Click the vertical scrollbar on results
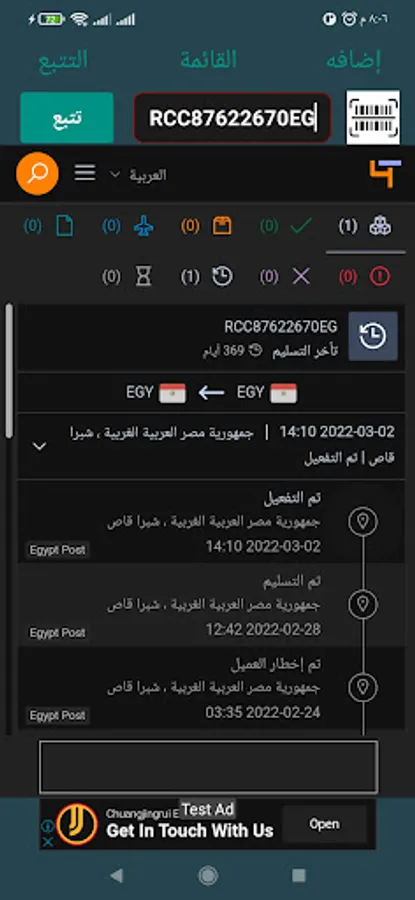The image size is (415, 900). (x=9, y=372)
